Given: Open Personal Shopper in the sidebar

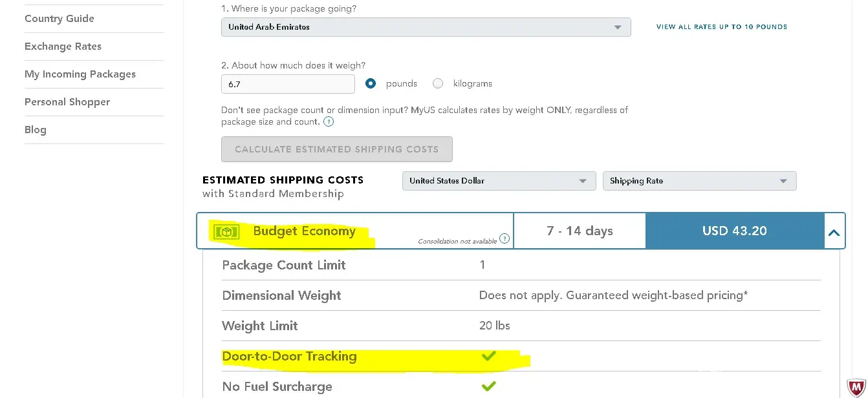Looking at the screenshot, I should click(x=67, y=102).
